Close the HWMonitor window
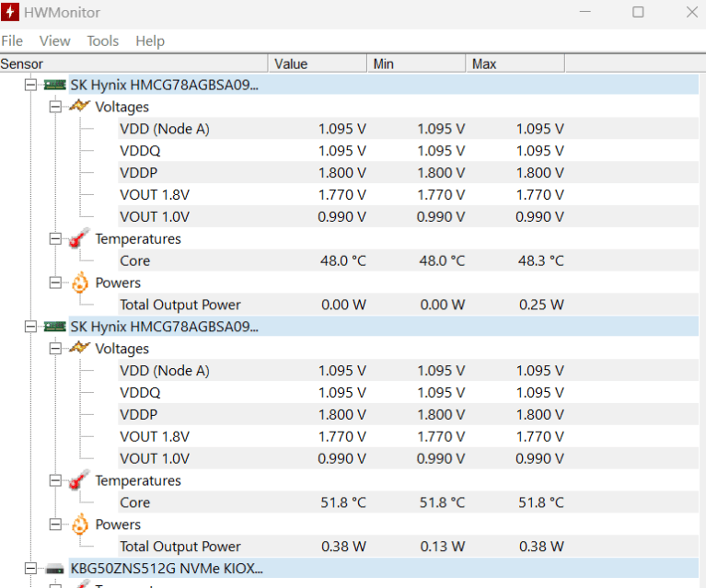Viewport: 706px width, 588px height. (x=692, y=12)
